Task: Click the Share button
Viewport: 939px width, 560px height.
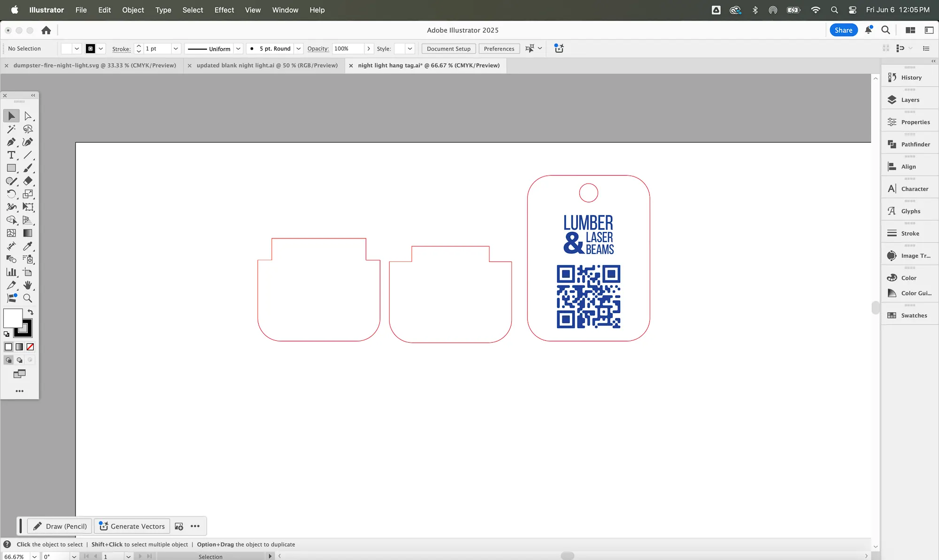Action: click(843, 30)
